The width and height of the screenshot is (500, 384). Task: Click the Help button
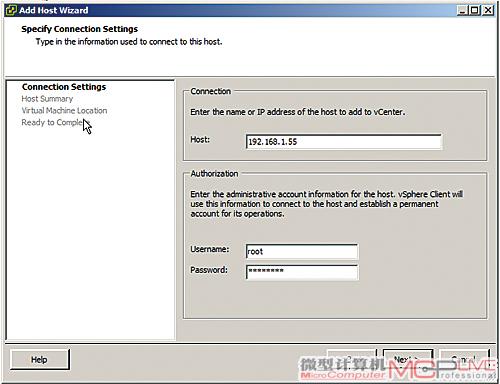coord(40,359)
